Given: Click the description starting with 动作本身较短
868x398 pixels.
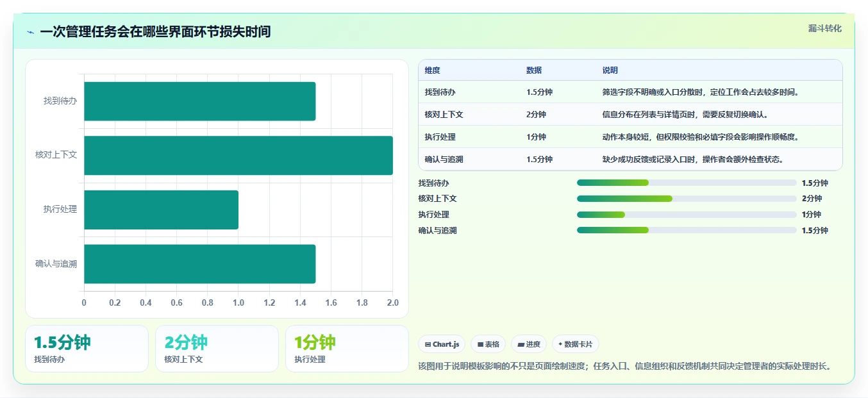Looking at the screenshot, I should click(701, 137).
